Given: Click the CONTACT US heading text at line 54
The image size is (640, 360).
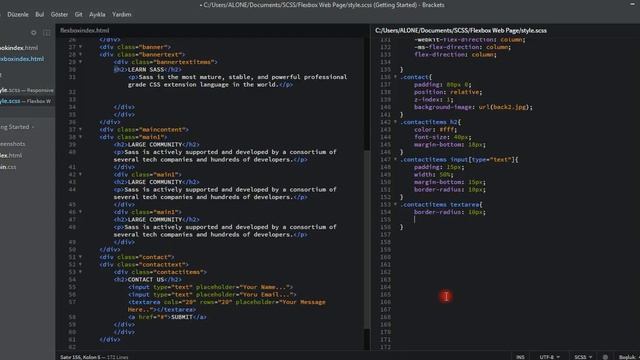Looking at the screenshot, I should [146, 280].
